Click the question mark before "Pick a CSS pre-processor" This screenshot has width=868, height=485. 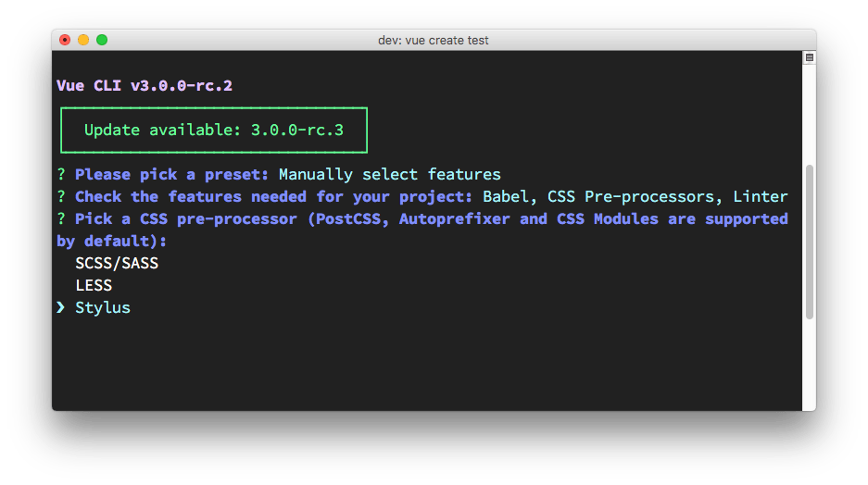pos(60,218)
